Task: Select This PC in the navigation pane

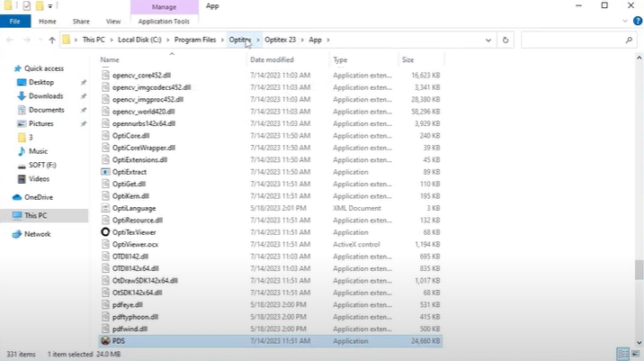Action: (36, 216)
